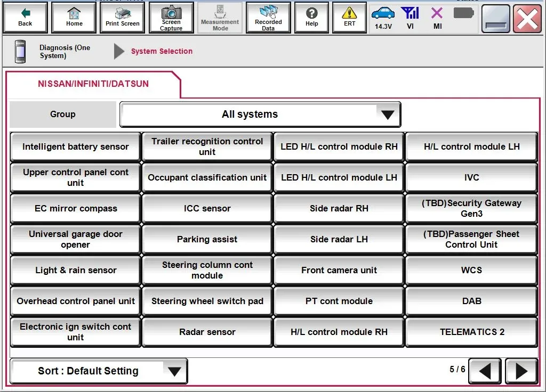The width and height of the screenshot is (546, 392).
Task: Open the Help button
Action: point(311,18)
